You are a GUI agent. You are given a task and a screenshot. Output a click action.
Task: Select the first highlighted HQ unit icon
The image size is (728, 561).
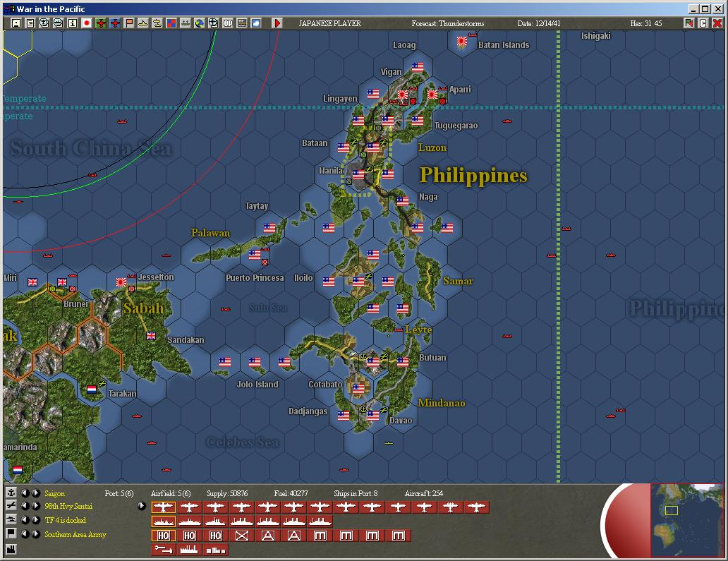click(x=164, y=536)
